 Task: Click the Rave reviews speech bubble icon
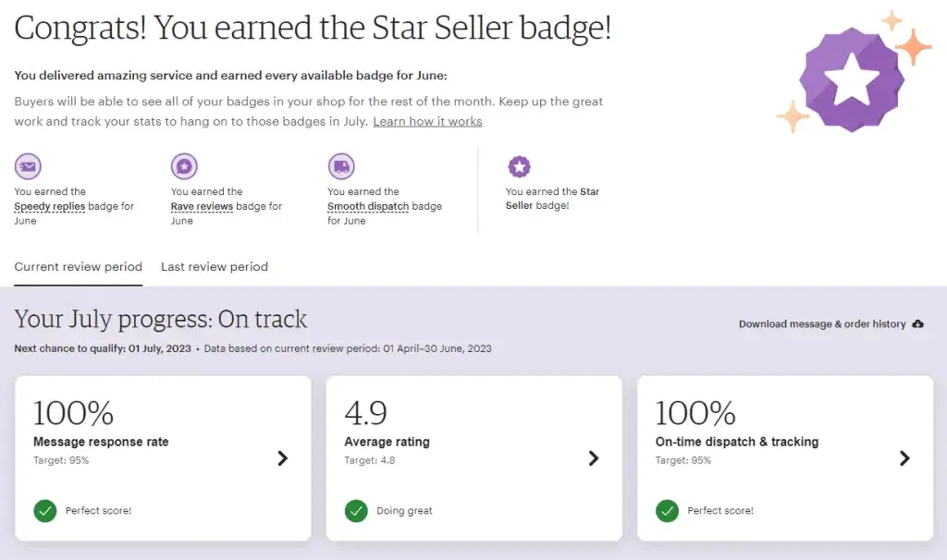[184, 167]
